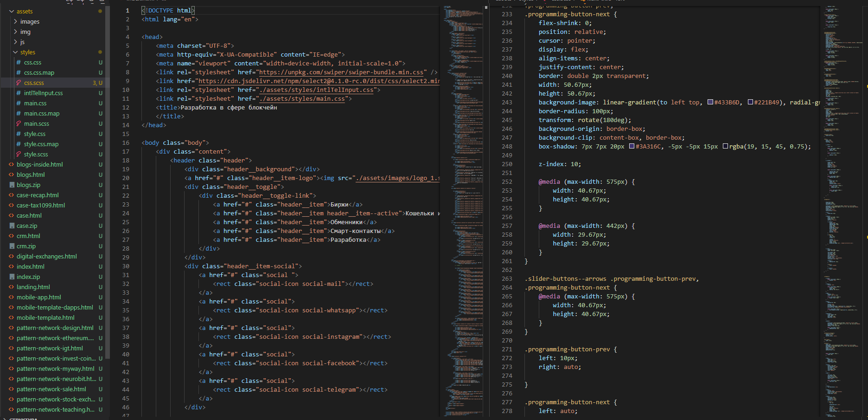Follow the cdn.jsdelivr.net select2 link
This screenshot has height=420, width=868.
click(319, 81)
